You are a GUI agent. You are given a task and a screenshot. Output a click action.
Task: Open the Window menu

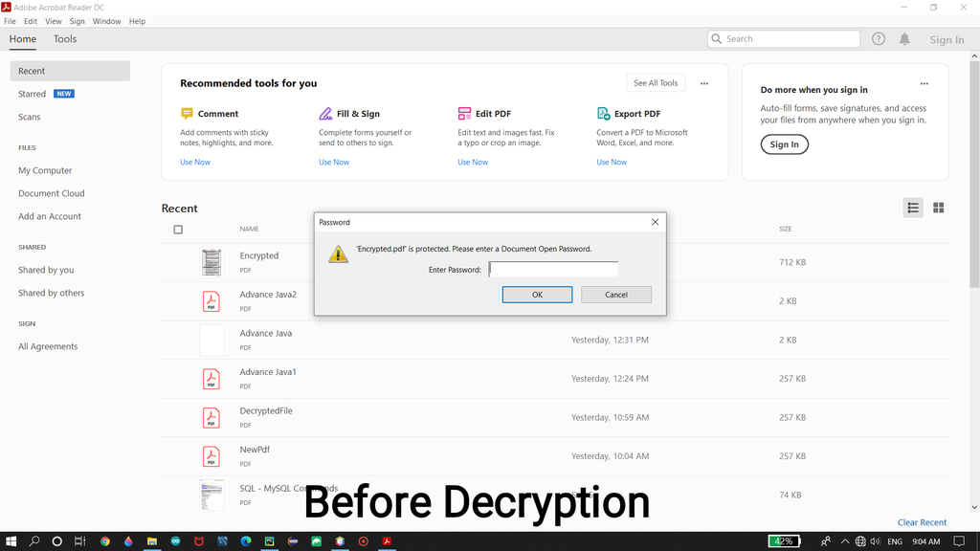(x=107, y=21)
